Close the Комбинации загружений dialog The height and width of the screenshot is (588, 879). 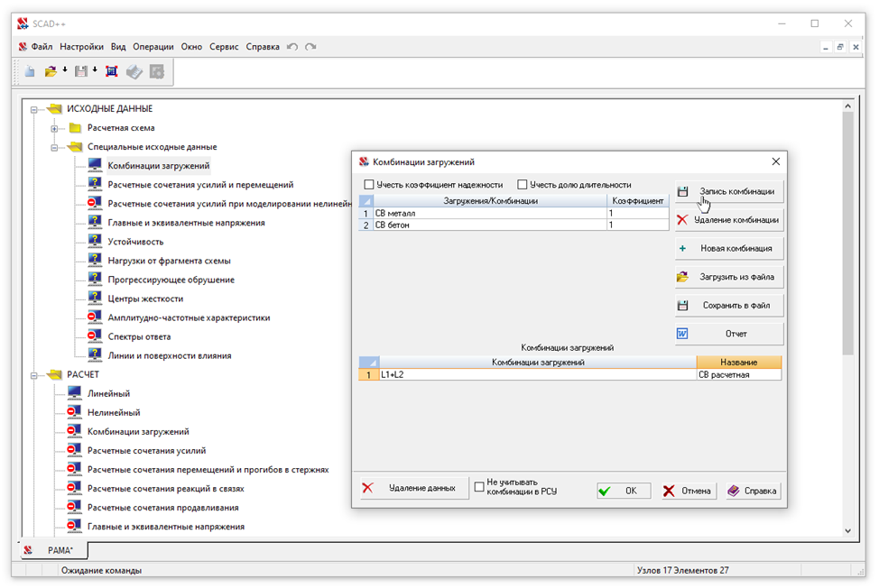pyautogui.click(x=775, y=161)
